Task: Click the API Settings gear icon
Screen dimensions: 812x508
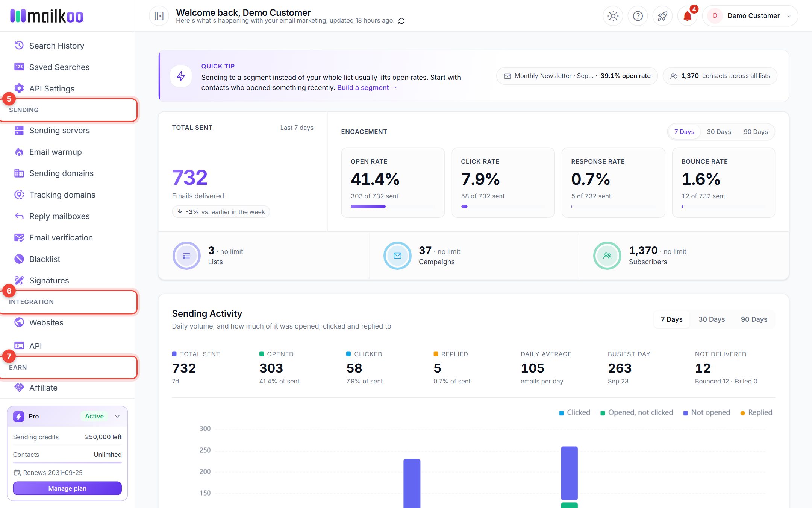Action: pos(19,88)
